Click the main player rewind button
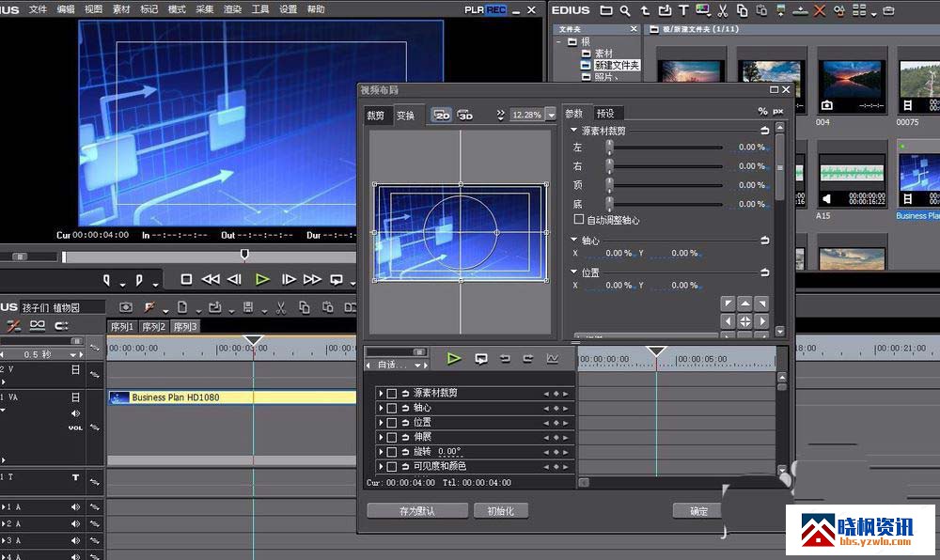940x560 pixels. pyautogui.click(x=211, y=279)
